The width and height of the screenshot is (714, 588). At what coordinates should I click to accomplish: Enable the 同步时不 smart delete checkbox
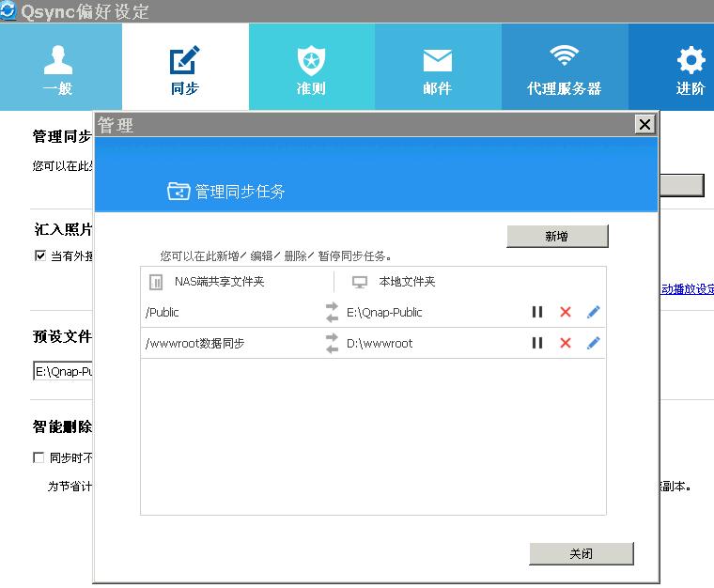pos(39,458)
